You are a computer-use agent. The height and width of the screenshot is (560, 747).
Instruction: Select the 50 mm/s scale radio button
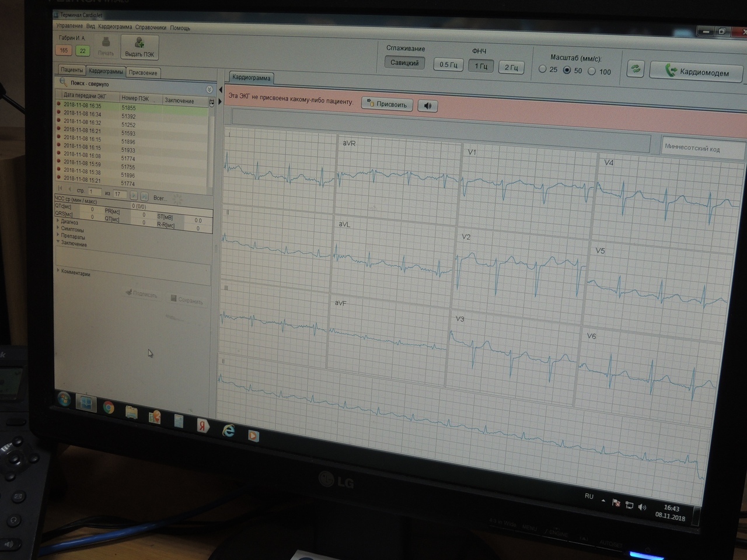567,70
